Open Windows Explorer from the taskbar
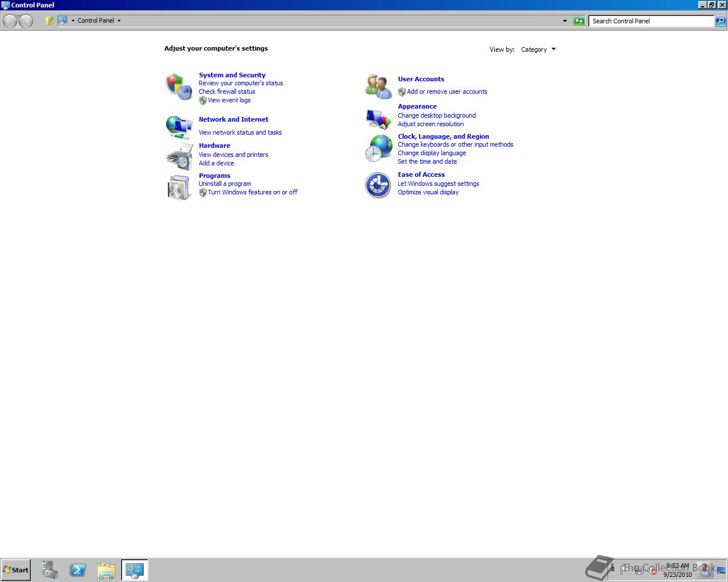Screen dimensions: 728x582 click(106, 570)
